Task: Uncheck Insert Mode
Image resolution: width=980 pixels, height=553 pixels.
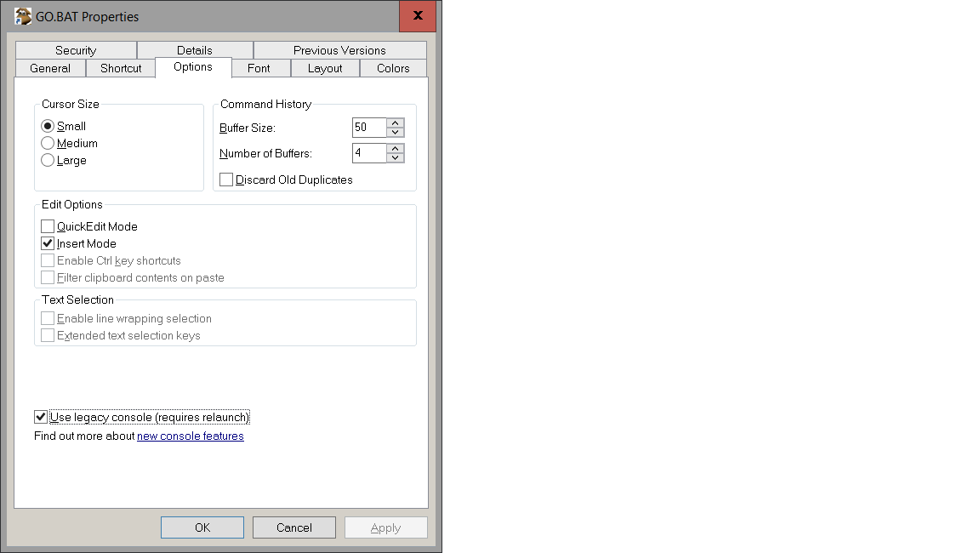Action: 48,243
